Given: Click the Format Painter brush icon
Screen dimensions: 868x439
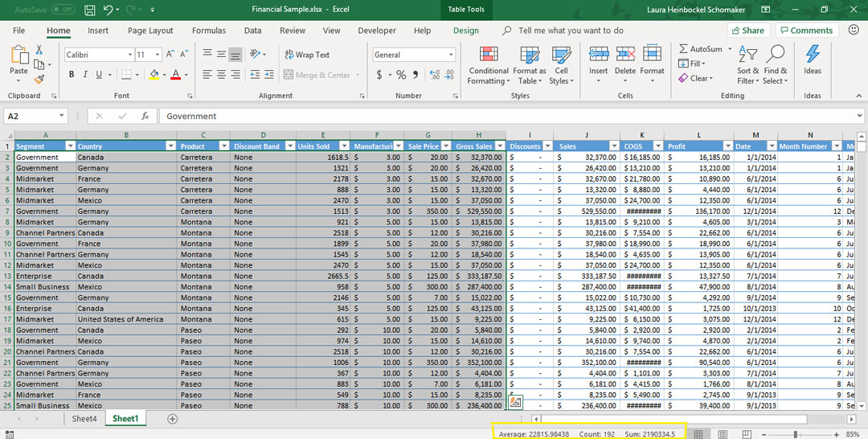Looking at the screenshot, I should pyautogui.click(x=39, y=79).
